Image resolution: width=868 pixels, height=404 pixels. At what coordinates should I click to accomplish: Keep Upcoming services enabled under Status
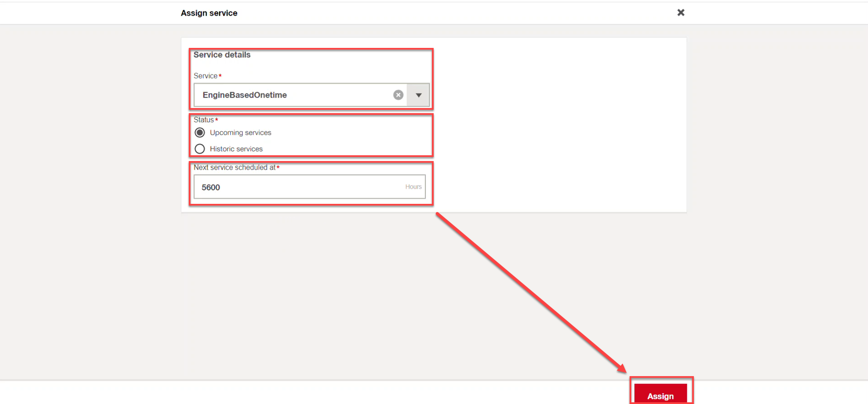200,132
